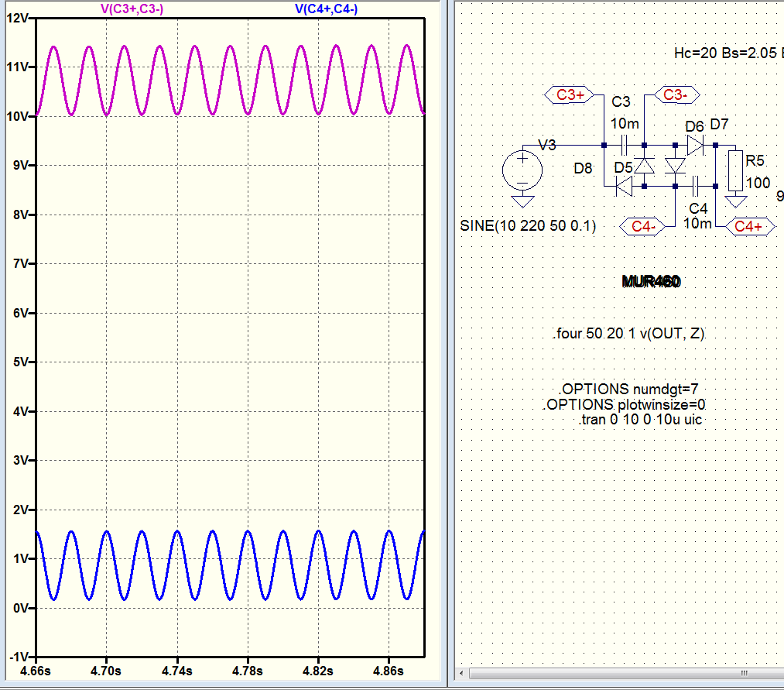Click the C3 value 10m

(625, 123)
